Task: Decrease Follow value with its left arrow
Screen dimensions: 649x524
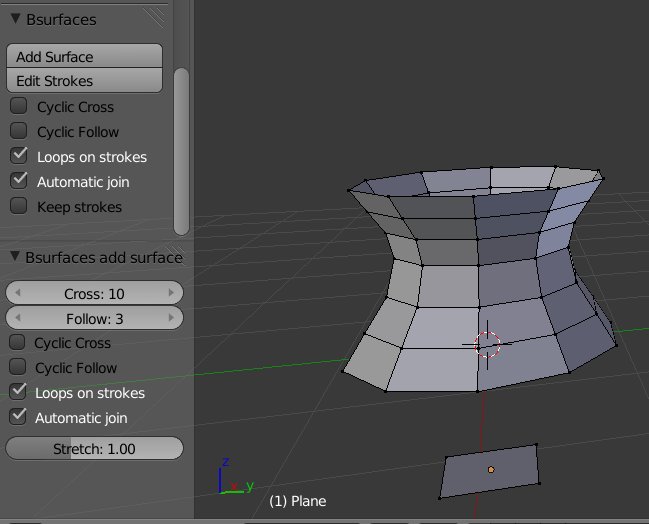Action: (x=16, y=318)
